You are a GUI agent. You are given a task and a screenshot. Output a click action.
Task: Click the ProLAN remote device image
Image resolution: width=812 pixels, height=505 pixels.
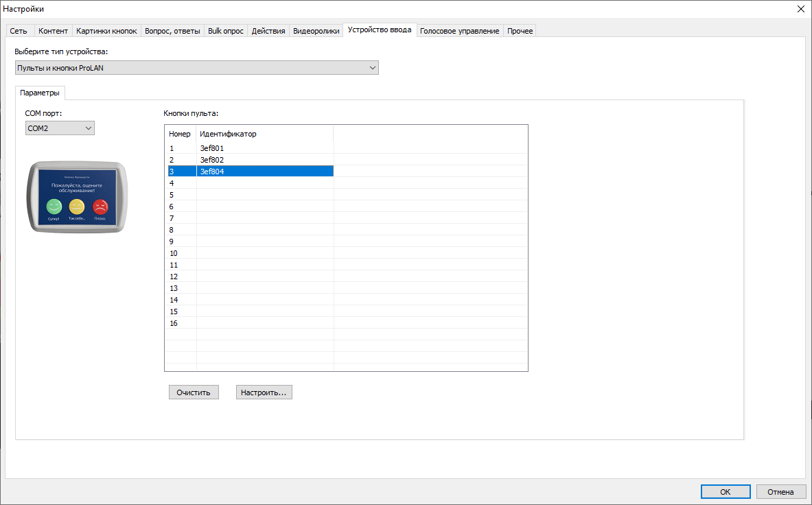pos(77,198)
